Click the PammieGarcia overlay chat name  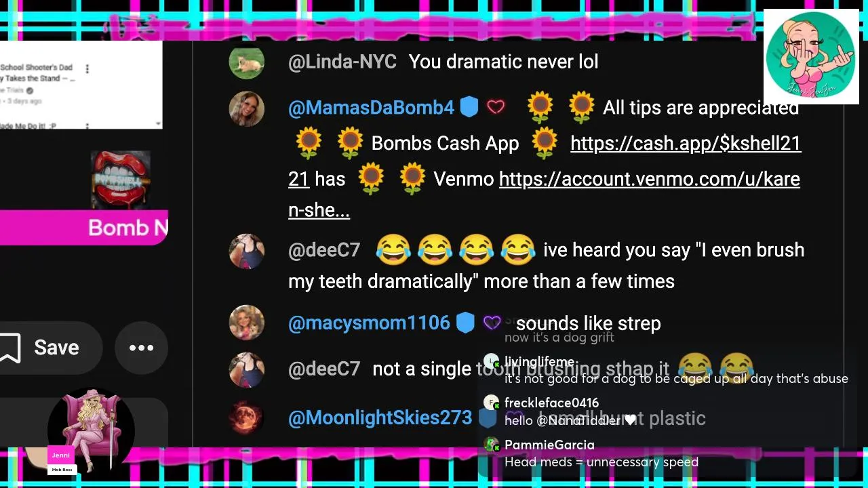coord(549,445)
